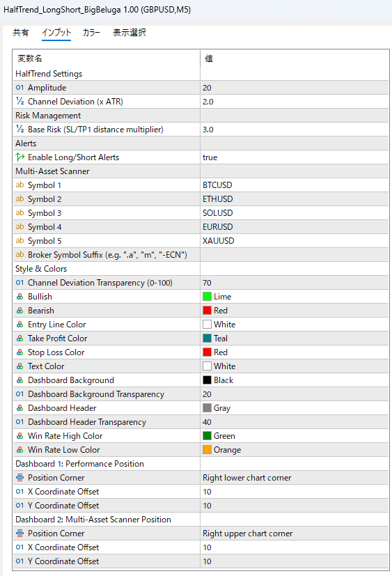Switch to the 表示選択 tab
The height and width of the screenshot is (576, 392).
(130, 33)
